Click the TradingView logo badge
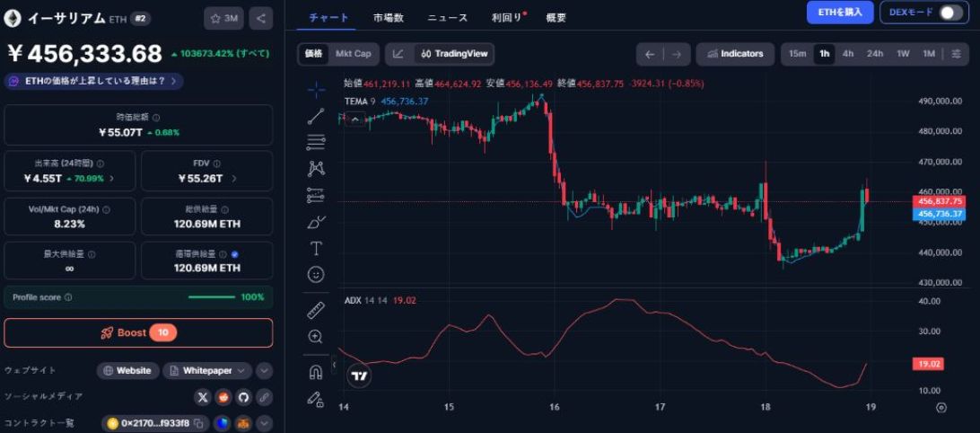Screen dimensions: 980x433 359,376
